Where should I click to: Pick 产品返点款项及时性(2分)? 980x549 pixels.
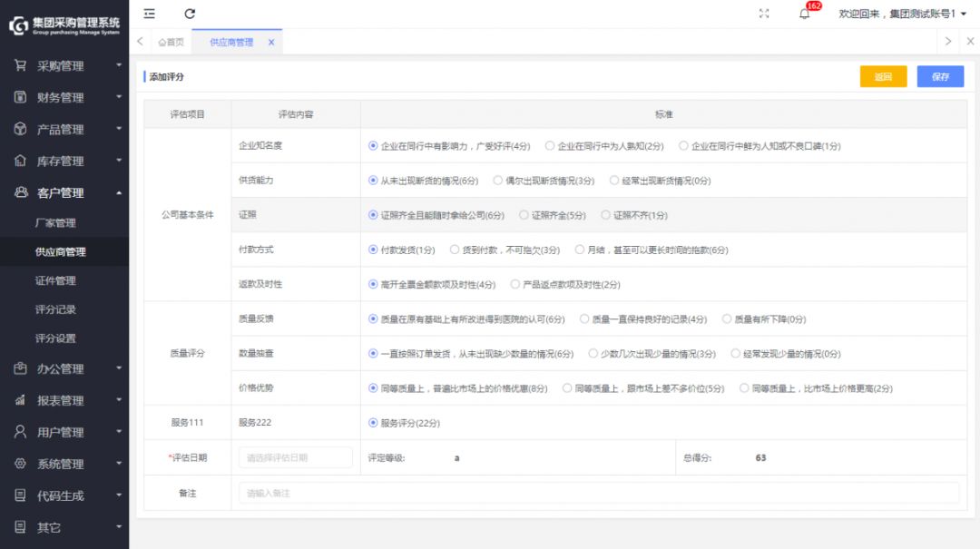pyautogui.click(x=565, y=285)
